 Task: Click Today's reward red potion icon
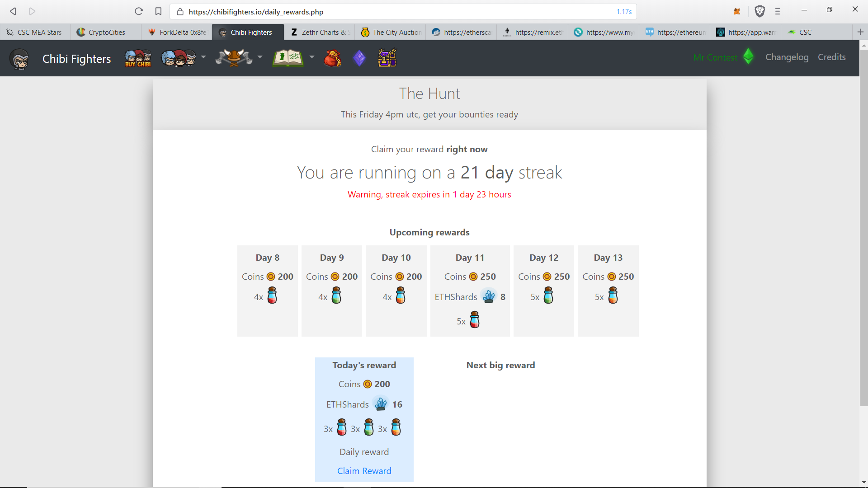[342, 427]
